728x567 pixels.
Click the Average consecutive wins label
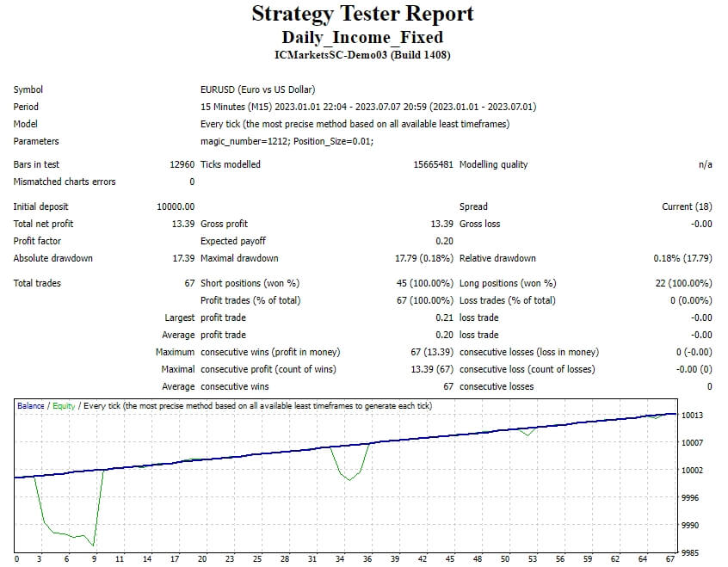pos(234,386)
